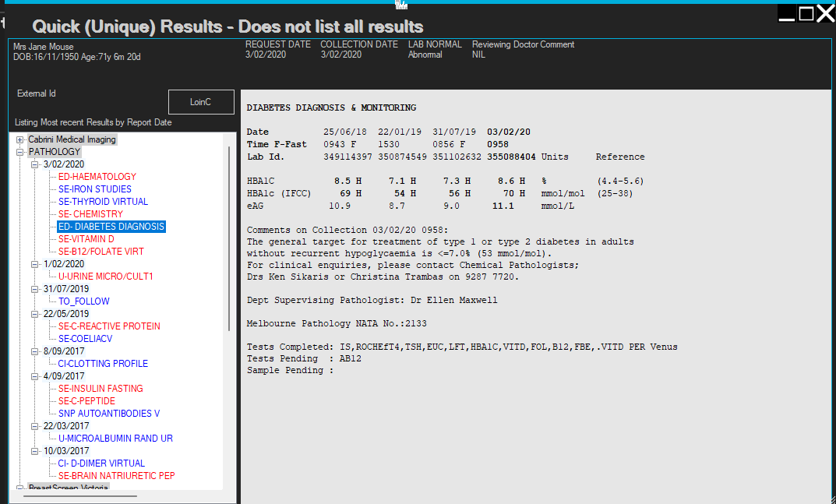Open SE-THYROID VIRTUAL result
This screenshot has width=836, height=504.
pos(103,202)
